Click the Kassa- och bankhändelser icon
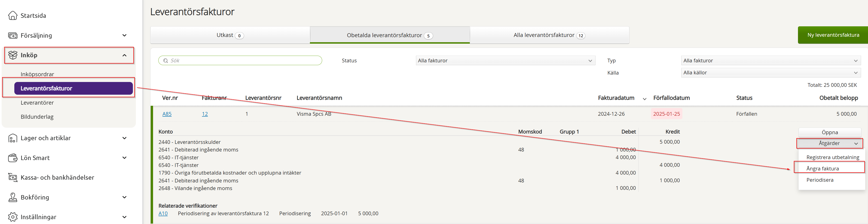This screenshot has height=224, width=868. (x=12, y=178)
